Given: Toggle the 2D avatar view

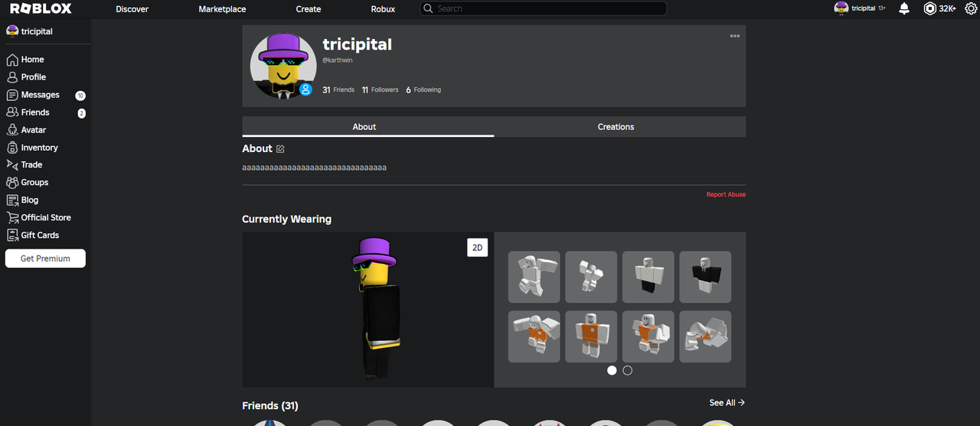Looking at the screenshot, I should point(477,247).
